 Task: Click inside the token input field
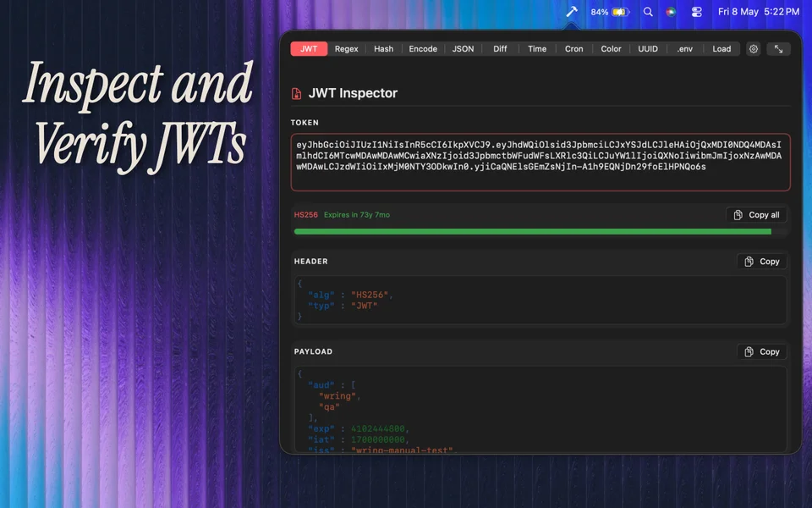coord(540,163)
